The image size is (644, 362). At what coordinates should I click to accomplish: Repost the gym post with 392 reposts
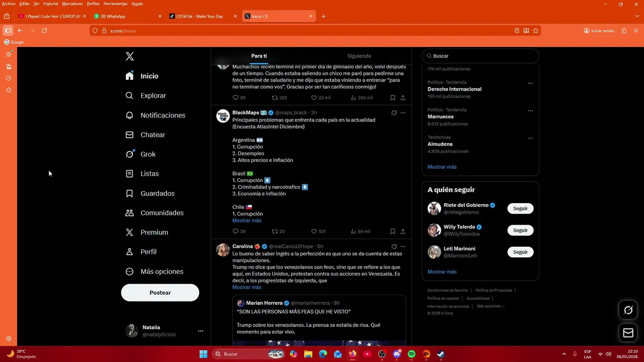pos(279,98)
